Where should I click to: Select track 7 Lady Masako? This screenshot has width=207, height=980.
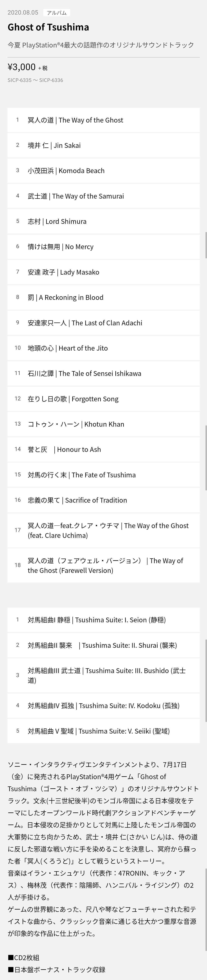[x=103, y=272]
